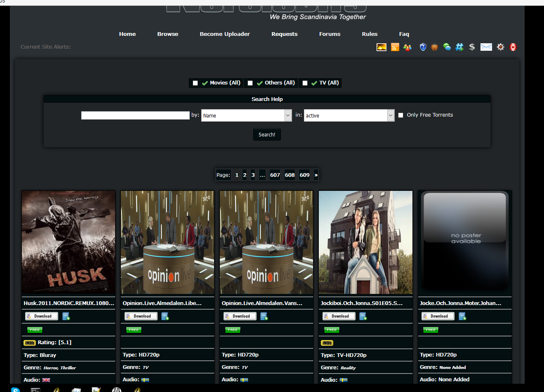
Task: Click the red power logout icon
Action: pyautogui.click(x=513, y=47)
